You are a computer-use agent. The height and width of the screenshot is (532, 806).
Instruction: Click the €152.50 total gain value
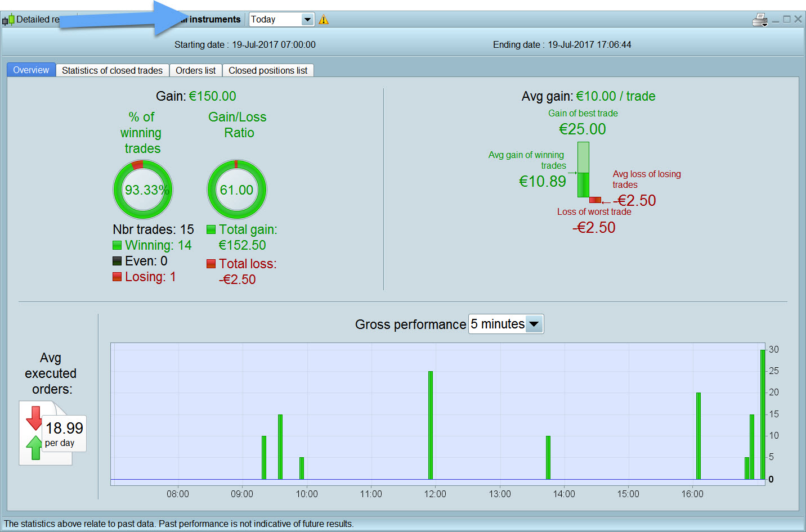(242, 245)
